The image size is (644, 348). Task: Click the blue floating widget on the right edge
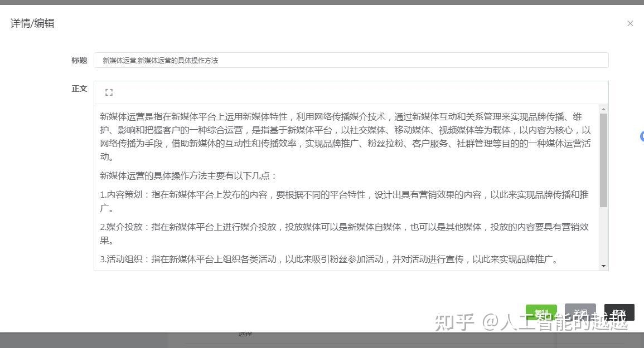[x=642, y=136]
